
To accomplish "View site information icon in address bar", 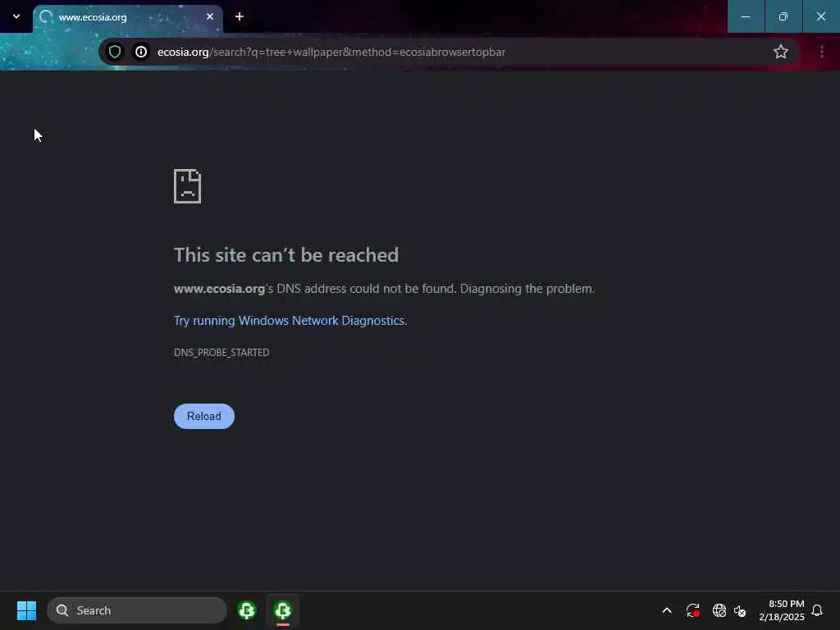I will click(x=141, y=52).
